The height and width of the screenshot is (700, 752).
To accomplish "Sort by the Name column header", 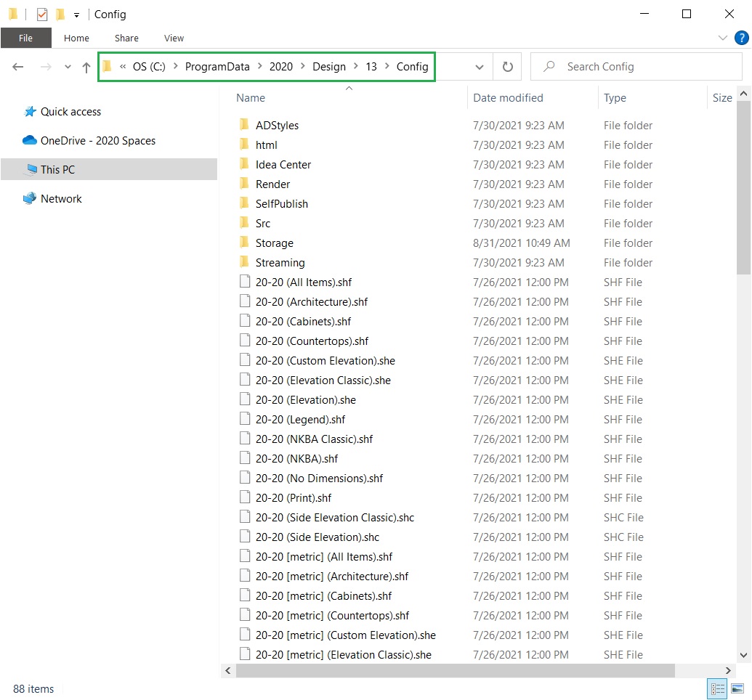I will [x=251, y=98].
